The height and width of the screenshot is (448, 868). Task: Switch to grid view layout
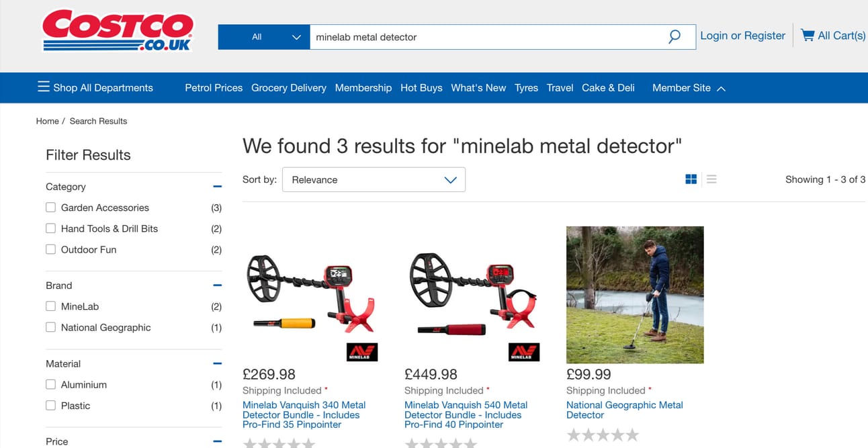tap(691, 179)
